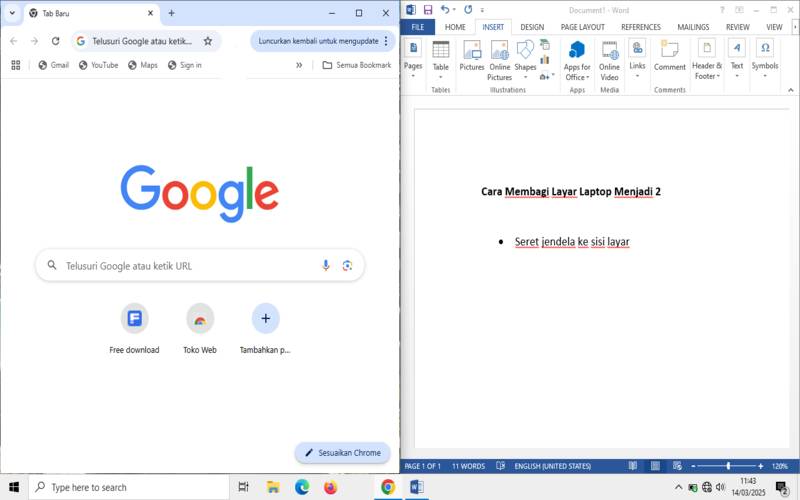This screenshot has width=800, height=500.
Task: Click the Undo arrow in Word
Action: coord(445,10)
